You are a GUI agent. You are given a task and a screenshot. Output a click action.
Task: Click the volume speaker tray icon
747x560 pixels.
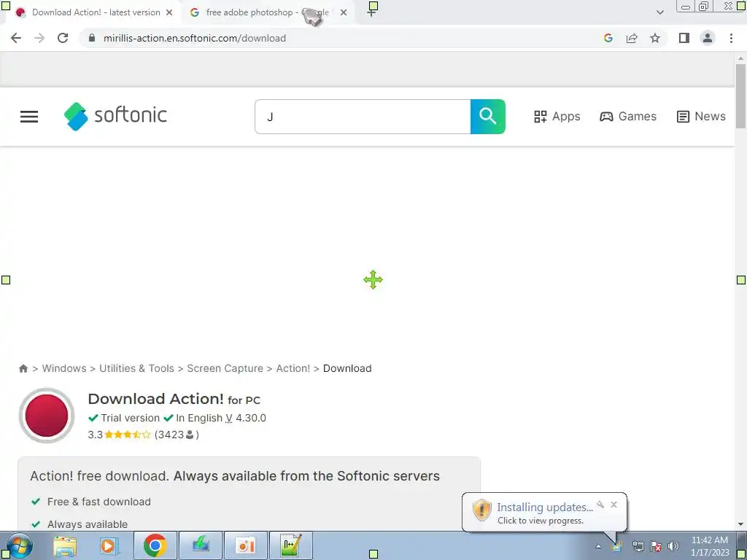[x=673, y=546]
